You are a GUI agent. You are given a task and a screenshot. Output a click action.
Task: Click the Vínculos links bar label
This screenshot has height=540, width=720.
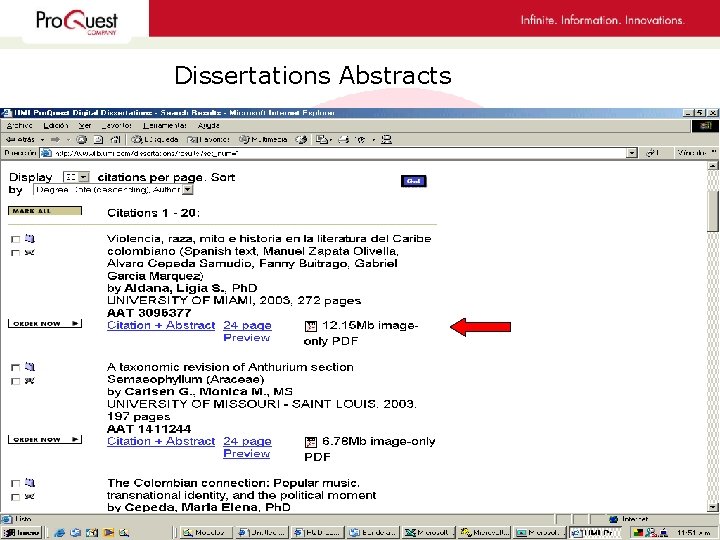click(692, 153)
